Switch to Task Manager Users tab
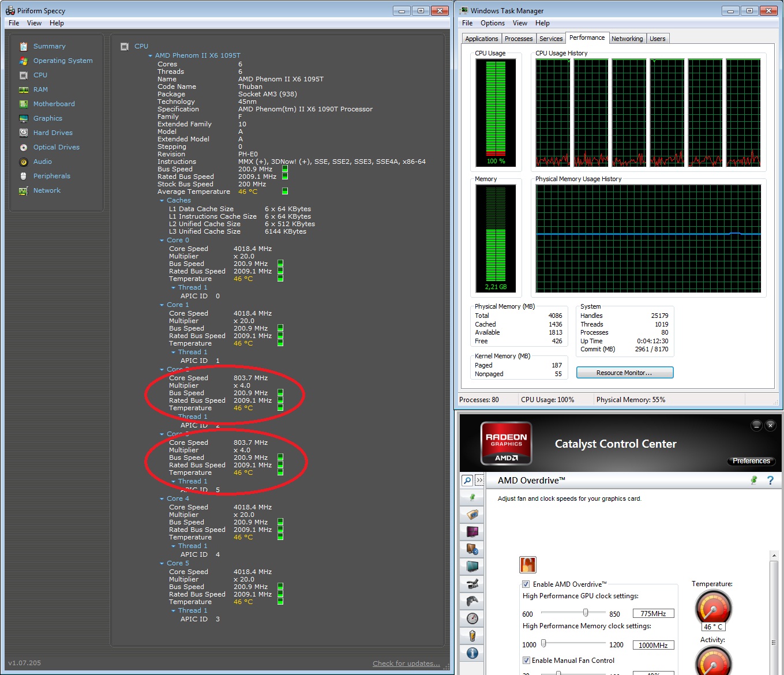The height and width of the screenshot is (675, 784). tap(658, 39)
